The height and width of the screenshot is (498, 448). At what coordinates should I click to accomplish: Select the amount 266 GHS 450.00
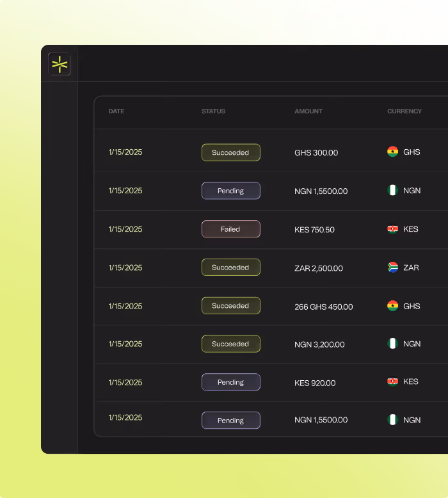(324, 307)
